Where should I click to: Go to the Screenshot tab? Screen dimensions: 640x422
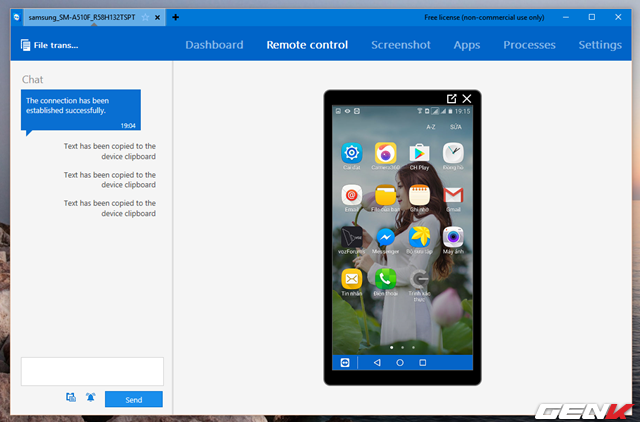click(401, 45)
